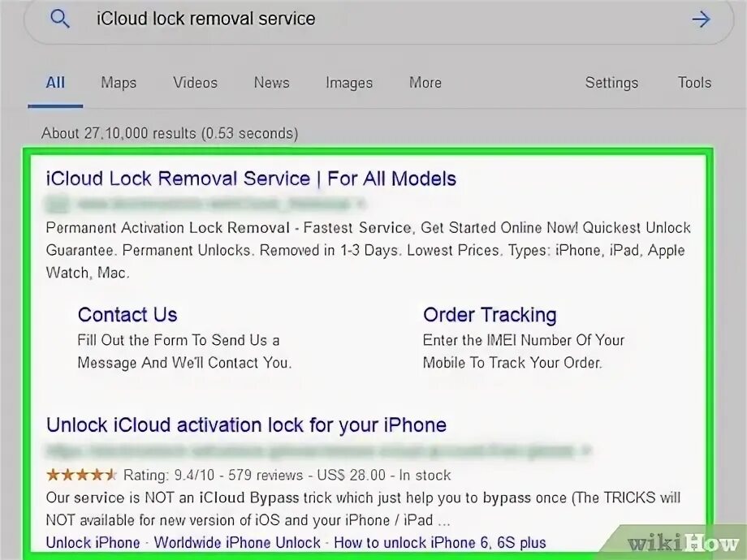747x560 pixels.
Task: Open the search Tools options
Action: 694,83
